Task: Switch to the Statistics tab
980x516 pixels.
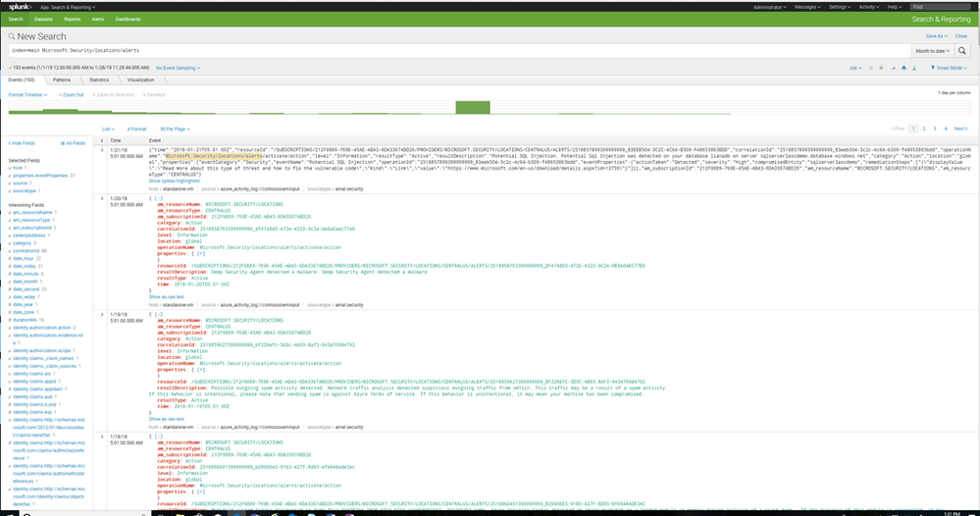Action: click(x=99, y=80)
